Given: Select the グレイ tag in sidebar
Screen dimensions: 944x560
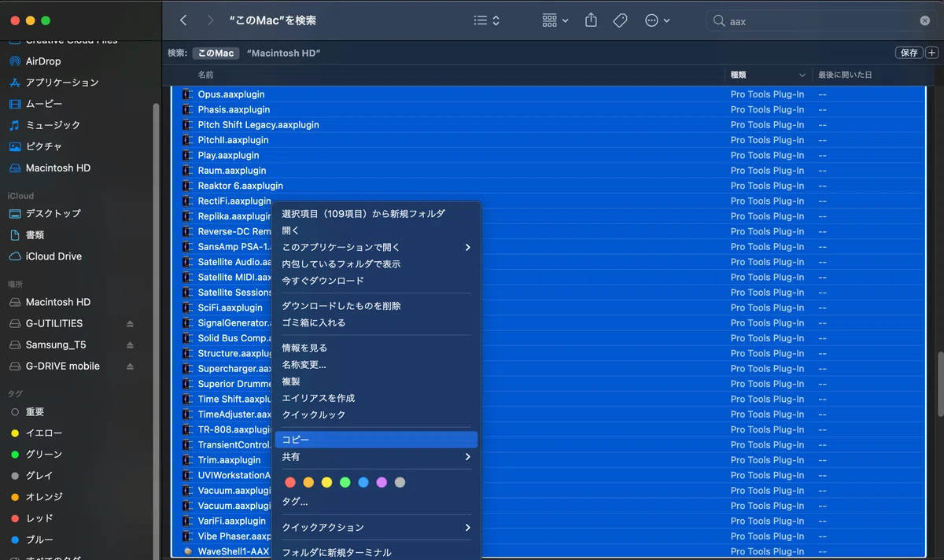Looking at the screenshot, I should tap(39, 476).
